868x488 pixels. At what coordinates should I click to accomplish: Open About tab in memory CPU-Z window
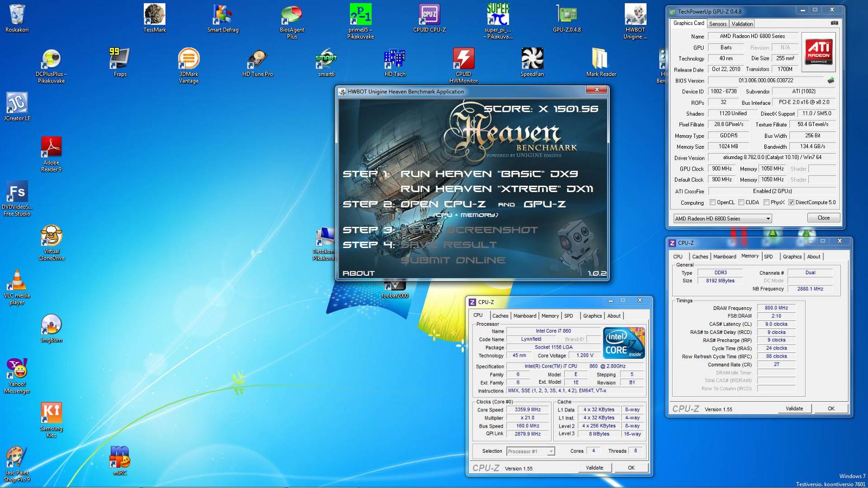coord(814,256)
